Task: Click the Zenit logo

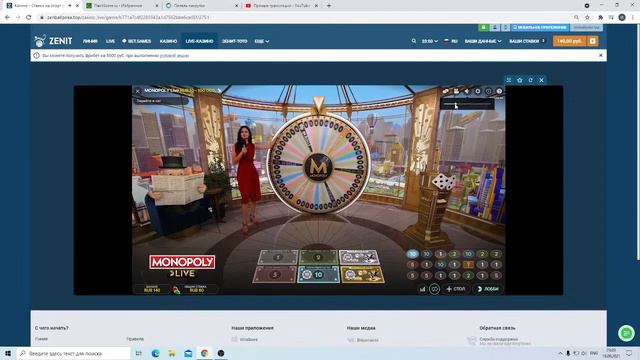Action: pyautogui.click(x=53, y=41)
